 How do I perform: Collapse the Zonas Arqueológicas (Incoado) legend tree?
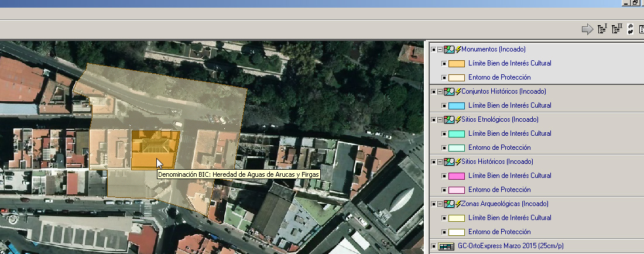(x=440, y=204)
